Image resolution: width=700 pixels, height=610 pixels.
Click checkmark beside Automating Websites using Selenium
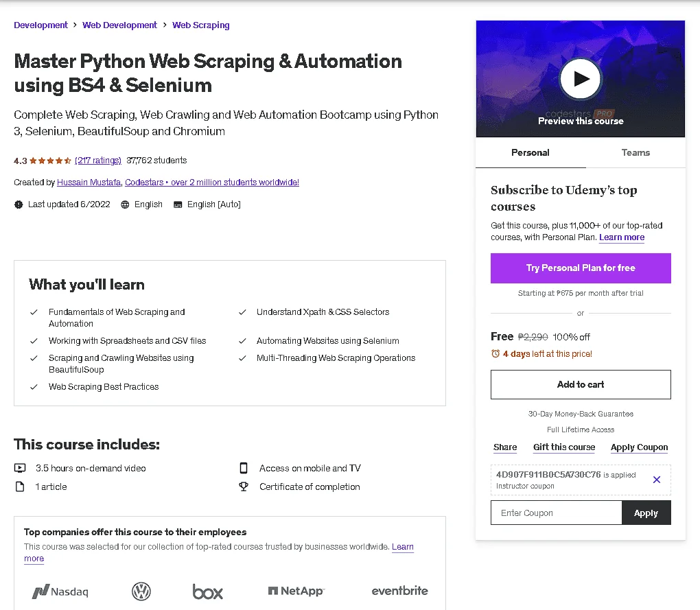[x=242, y=341]
